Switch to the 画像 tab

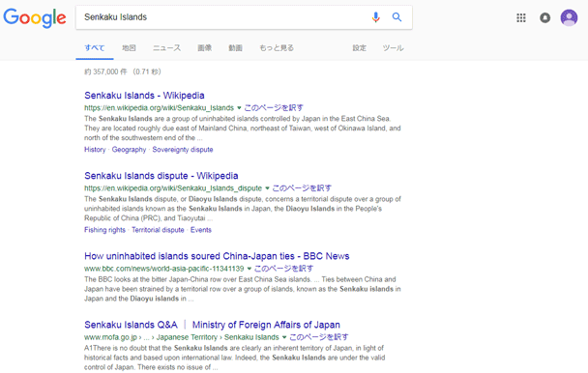tap(205, 48)
